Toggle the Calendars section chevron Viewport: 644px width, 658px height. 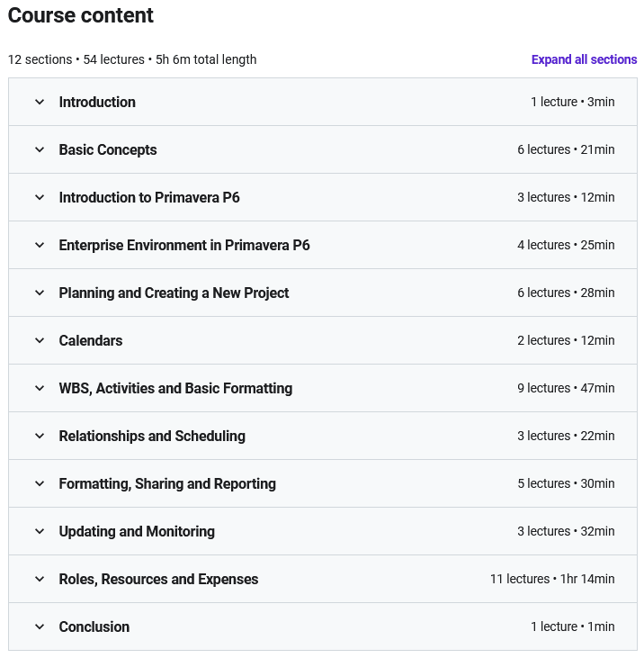pyautogui.click(x=40, y=341)
